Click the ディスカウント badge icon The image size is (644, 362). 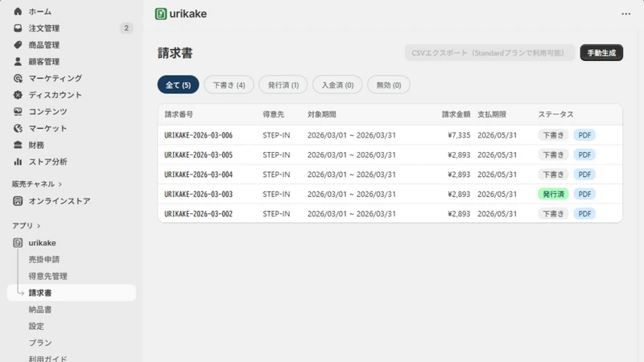(x=18, y=95)
